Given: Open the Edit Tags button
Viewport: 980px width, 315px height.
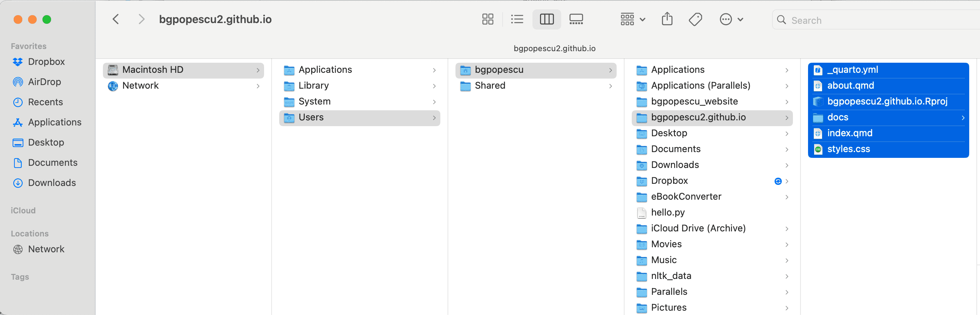Looking at the screenshot, I should [x=695, y=19].
